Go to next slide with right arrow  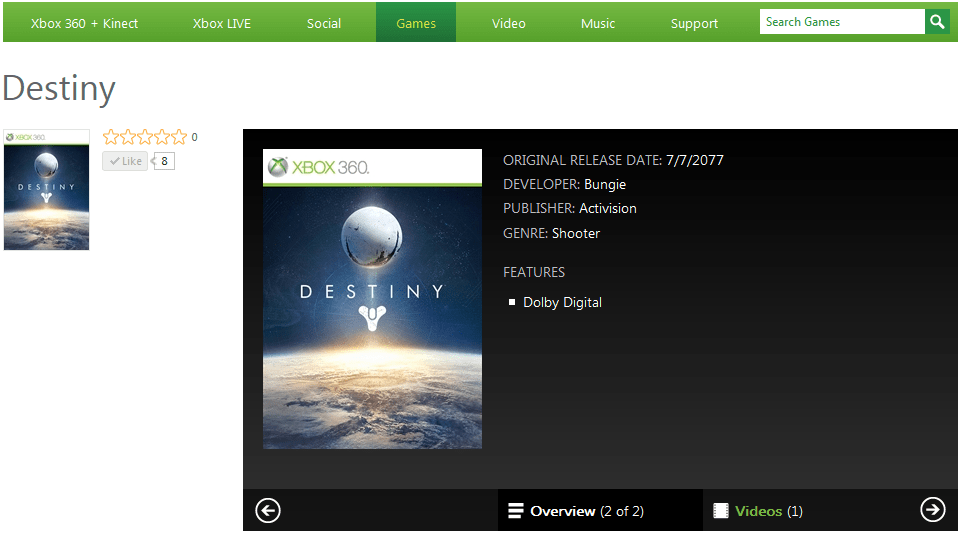coord(933,509)
